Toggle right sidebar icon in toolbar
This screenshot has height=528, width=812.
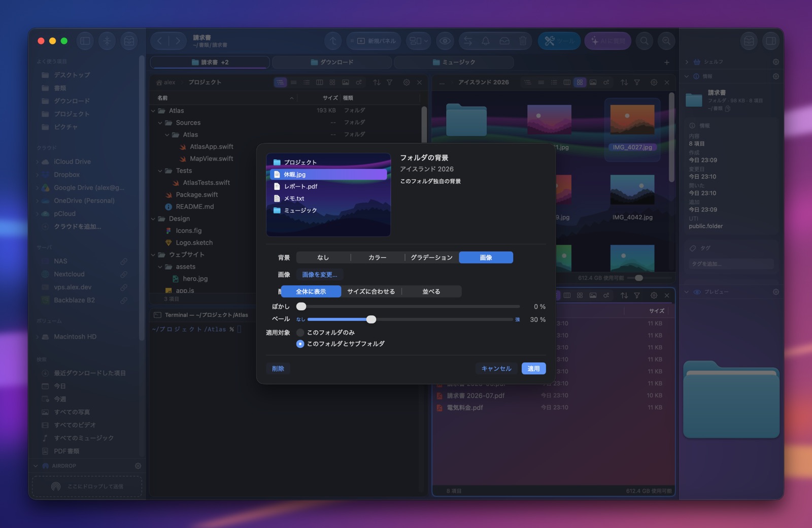[771, 41]
